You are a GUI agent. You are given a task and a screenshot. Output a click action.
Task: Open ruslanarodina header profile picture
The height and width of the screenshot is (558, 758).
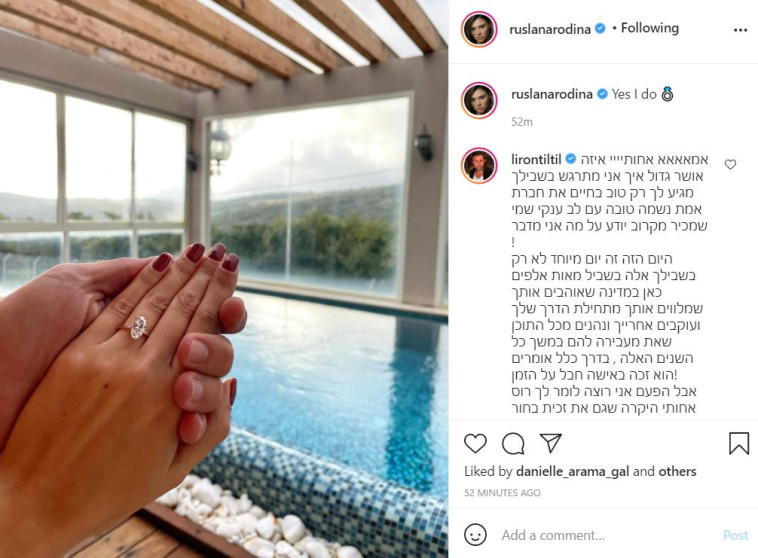479,29
